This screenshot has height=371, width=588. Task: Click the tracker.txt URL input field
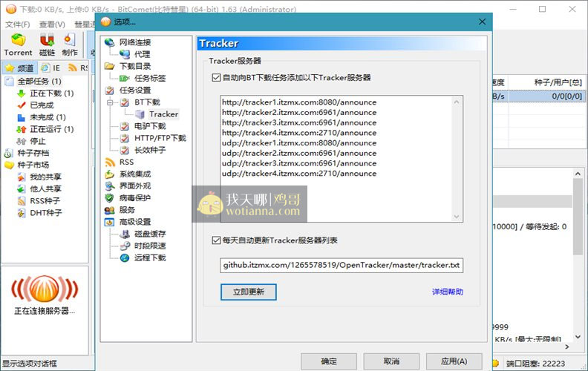(x=341, y=265)
